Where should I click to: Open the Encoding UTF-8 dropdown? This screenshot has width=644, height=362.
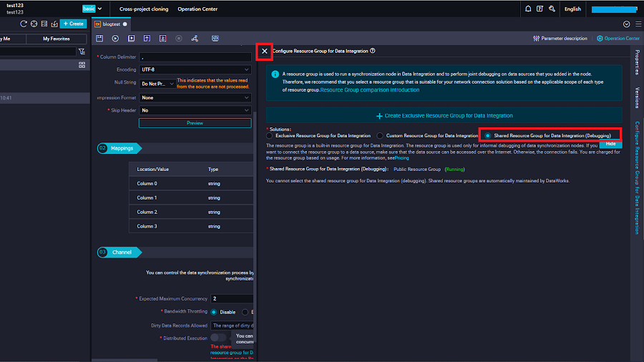pyautogui.click(x=195, y=69)
